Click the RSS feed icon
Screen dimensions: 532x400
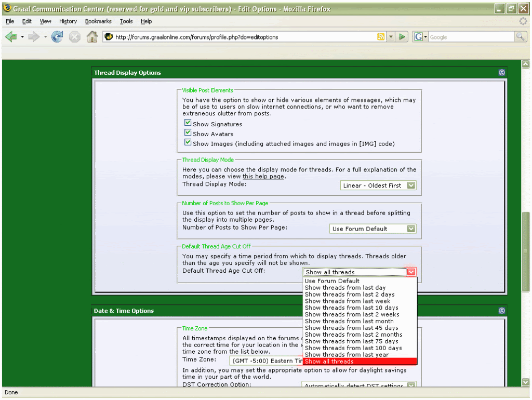[381, 37]
